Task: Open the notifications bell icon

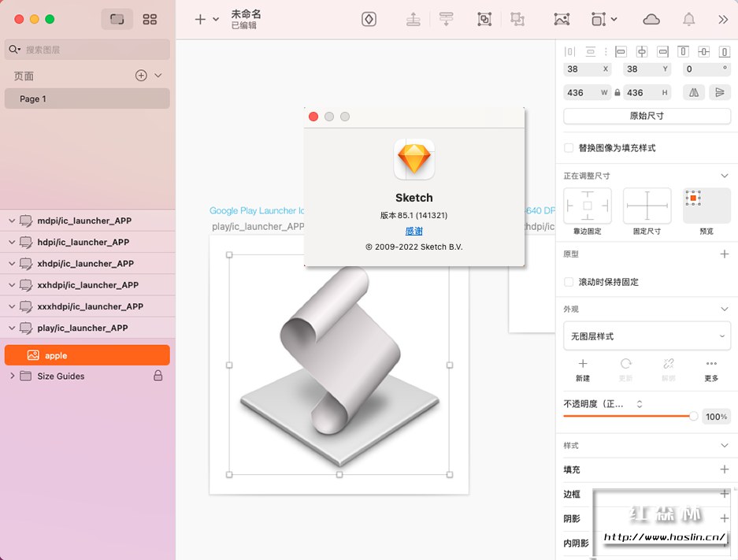Action: [688, 19]
